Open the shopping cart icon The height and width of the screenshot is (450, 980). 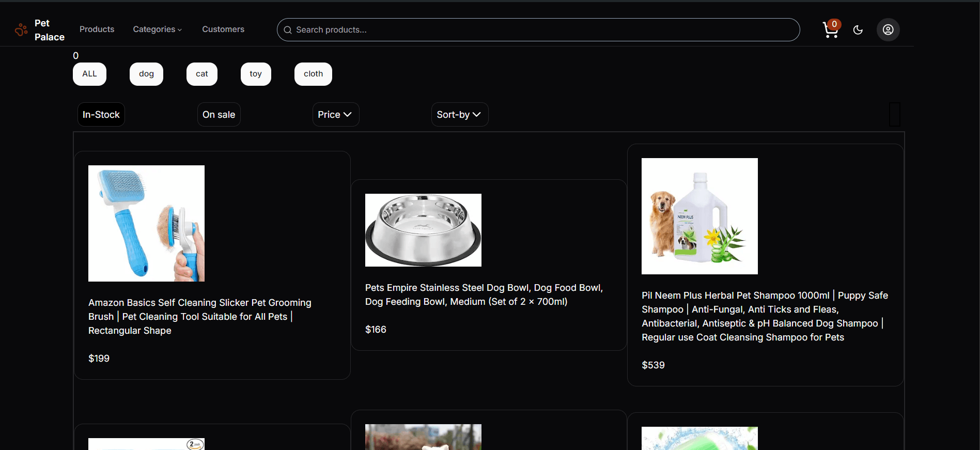click(x=830, y=30)
